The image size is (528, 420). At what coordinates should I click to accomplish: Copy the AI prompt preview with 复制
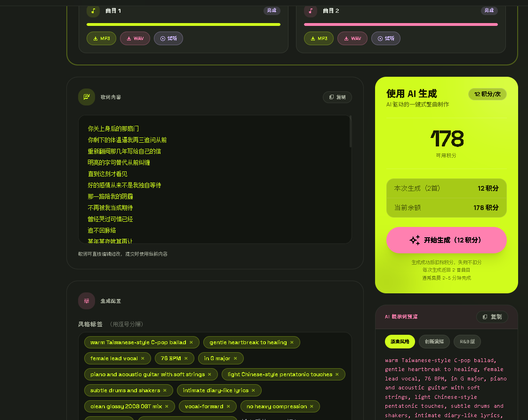[492, 317]
